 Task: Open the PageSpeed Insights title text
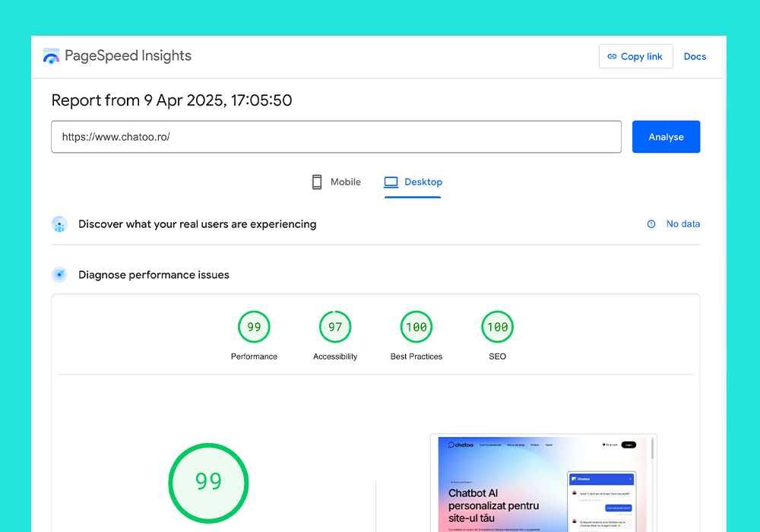click(128, 56)
